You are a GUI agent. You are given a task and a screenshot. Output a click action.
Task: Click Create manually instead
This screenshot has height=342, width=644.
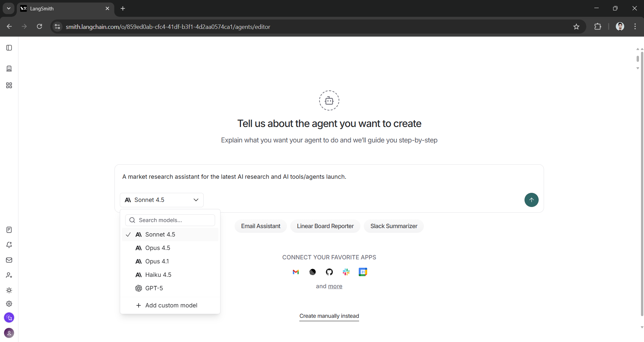(329, 316)
